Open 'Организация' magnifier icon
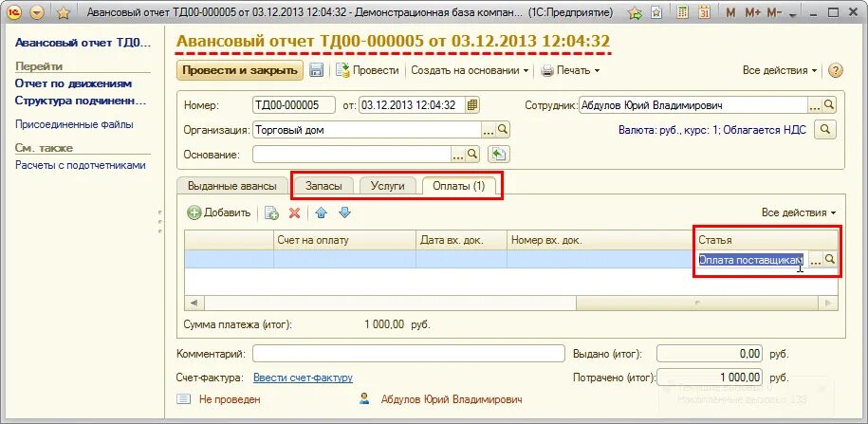The width and height of the screenshot is (868, 424). coord(503,130)
